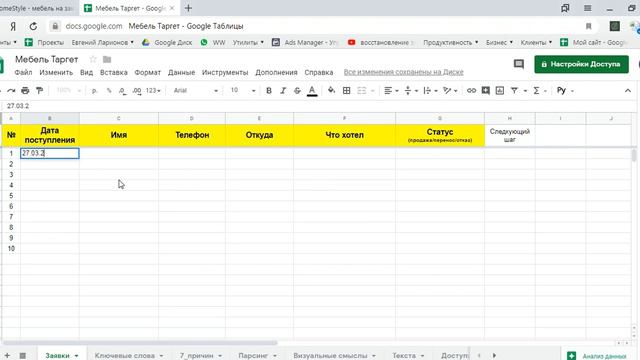This screenshot has height=360, width=640.
Task: Switch to the Текста sheet tab
Action: 404,356
